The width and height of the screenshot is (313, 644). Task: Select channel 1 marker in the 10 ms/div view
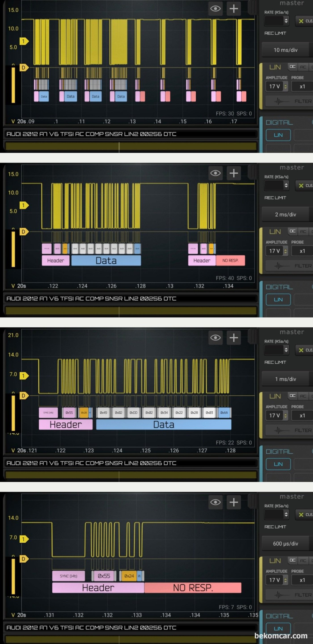pos(24,41)
